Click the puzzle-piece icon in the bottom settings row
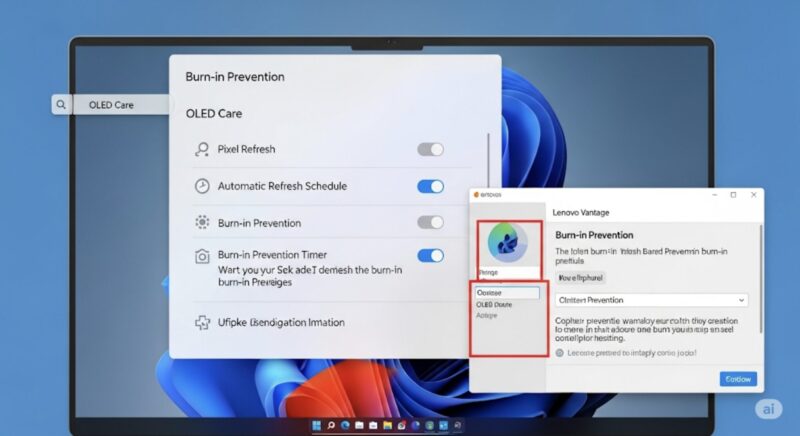 [x=202, y=323]
